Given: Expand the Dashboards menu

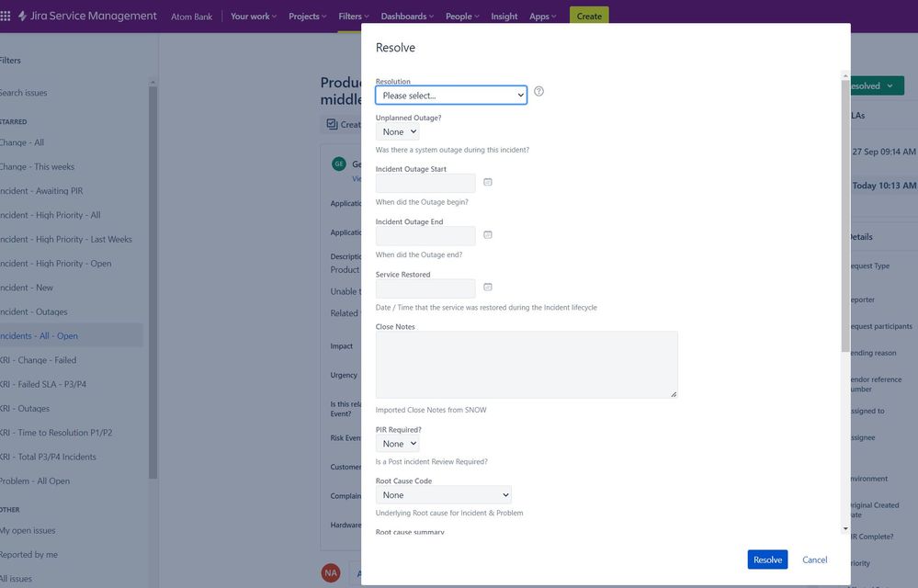Looking at the screenshot, I should [407, 17].
